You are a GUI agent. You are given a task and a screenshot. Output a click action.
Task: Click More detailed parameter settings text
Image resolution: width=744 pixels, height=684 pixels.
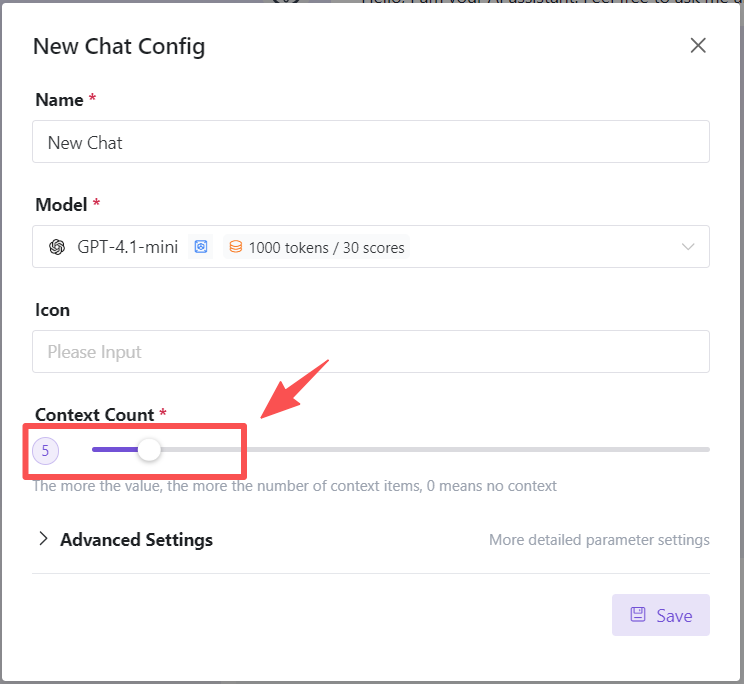[x=599, y=540]
